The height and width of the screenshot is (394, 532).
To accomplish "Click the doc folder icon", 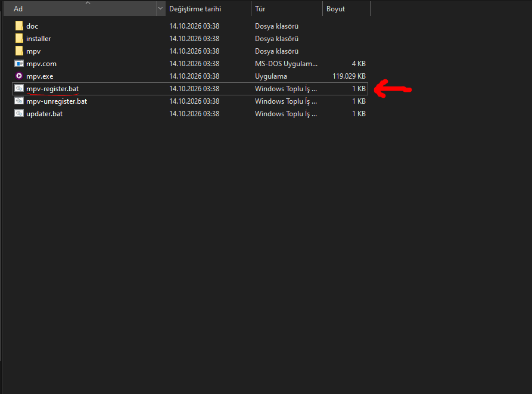I will coord(19,26).
